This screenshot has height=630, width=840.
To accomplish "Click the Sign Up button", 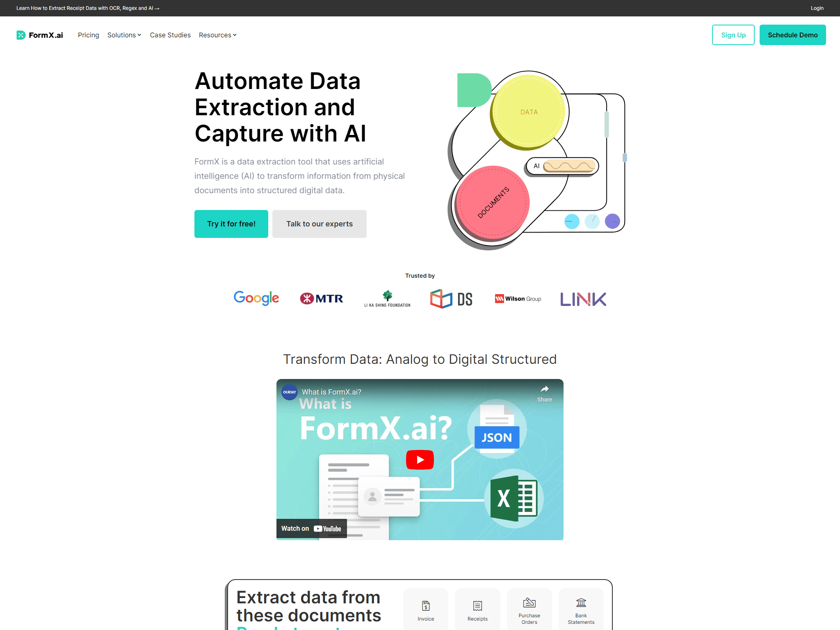I will (733, 35).
